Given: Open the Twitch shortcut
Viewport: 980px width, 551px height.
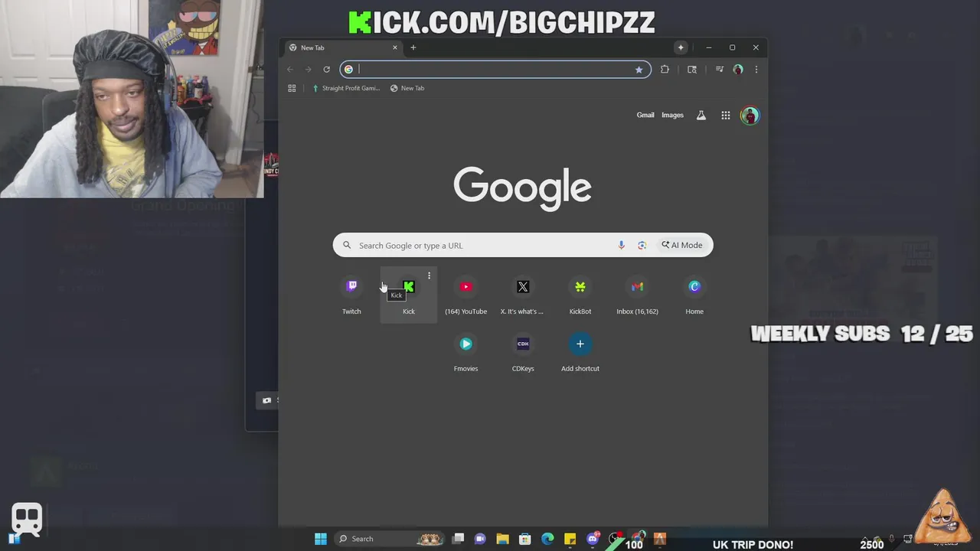Looking at the screenshot, I should click(351, 295).
